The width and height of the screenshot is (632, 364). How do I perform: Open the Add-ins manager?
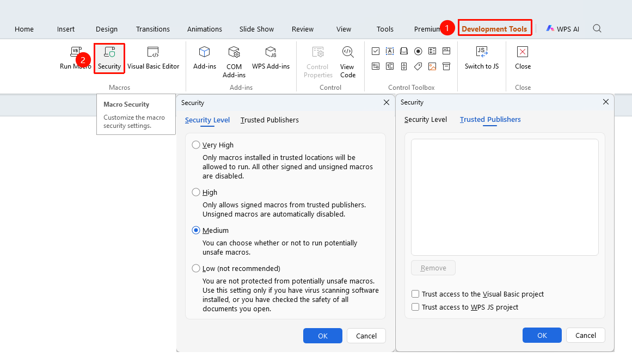[204, 58]
